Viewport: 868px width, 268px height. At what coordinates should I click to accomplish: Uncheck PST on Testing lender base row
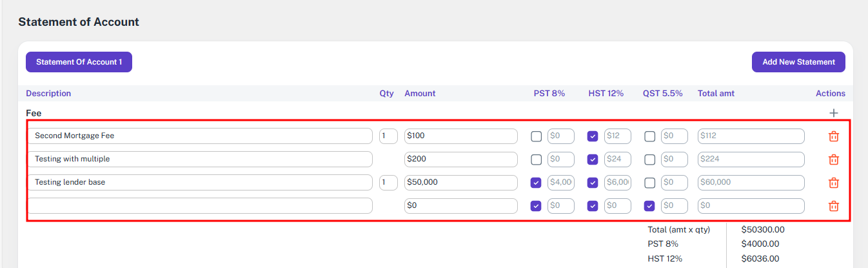point(536,183)
